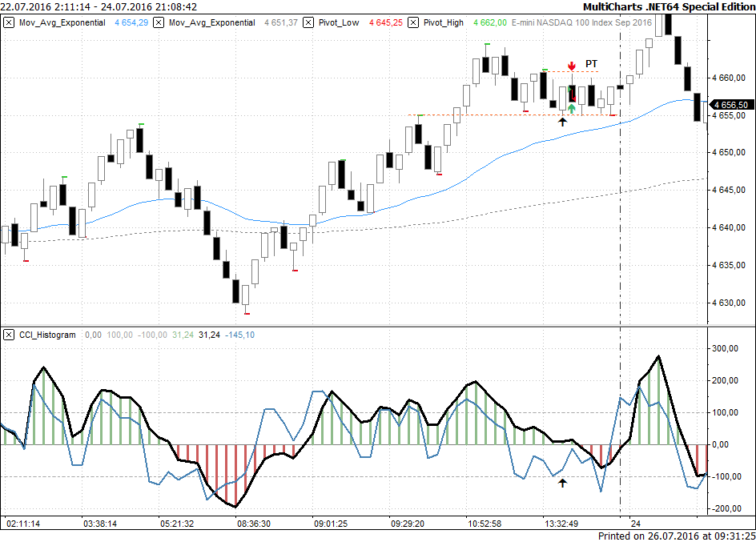Click the 4 660,00 price axis label
Viewport: 756px width, 542px height.
point(729,78)
